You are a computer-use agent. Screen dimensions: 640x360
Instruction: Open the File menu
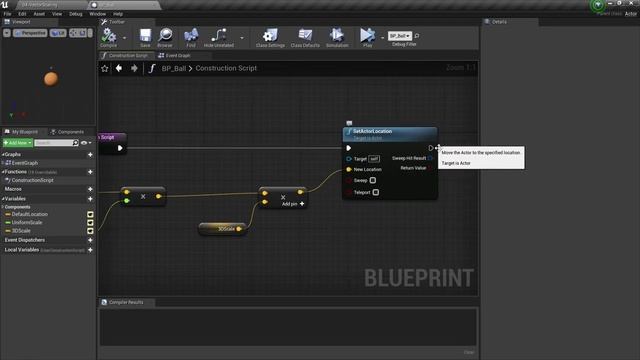(7, 14)
